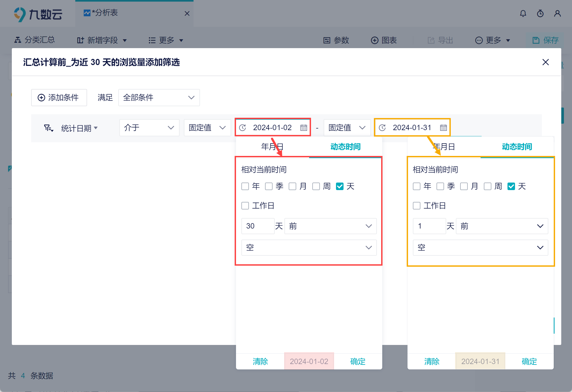Open the 前 dropdown beside 30 天

[330, 226]
